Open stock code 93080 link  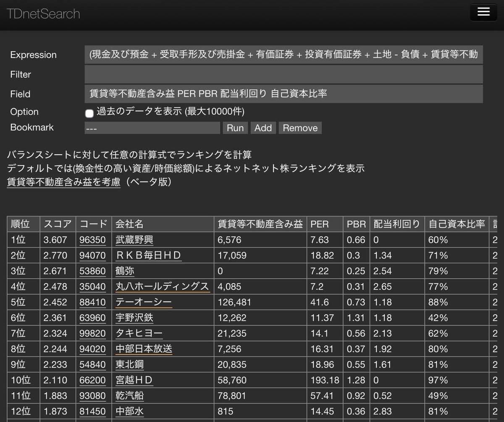pos(92,396)
